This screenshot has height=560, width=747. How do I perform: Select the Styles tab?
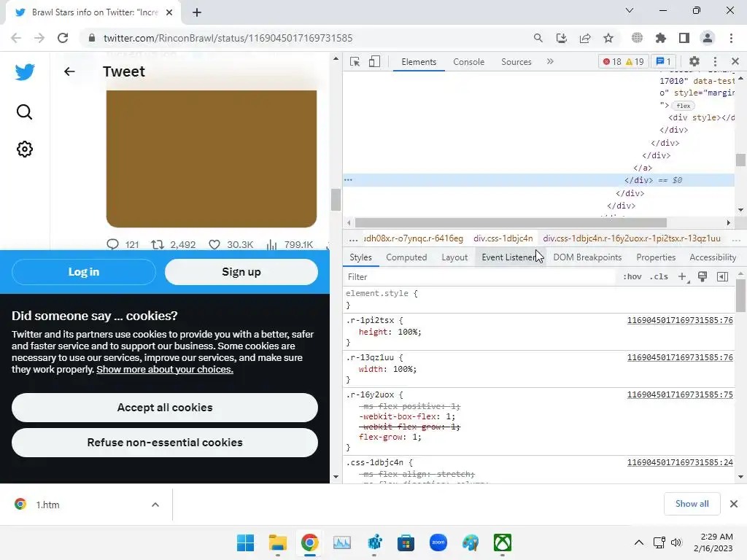(x=360, y=257)
